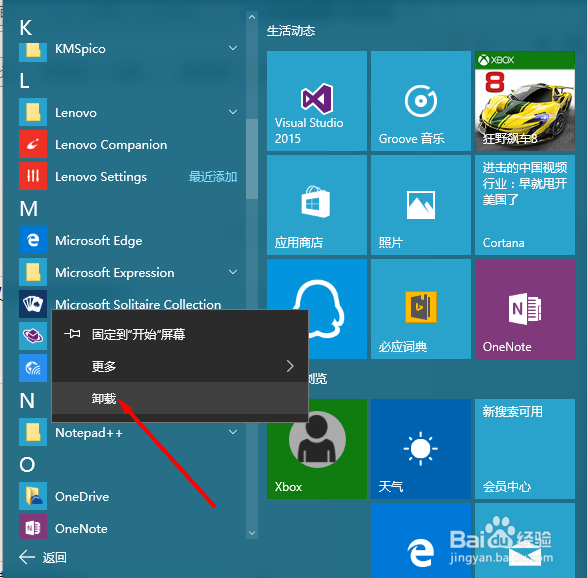587x578 pixels.
Task: Jump via the letter N header
Action: 27,401
